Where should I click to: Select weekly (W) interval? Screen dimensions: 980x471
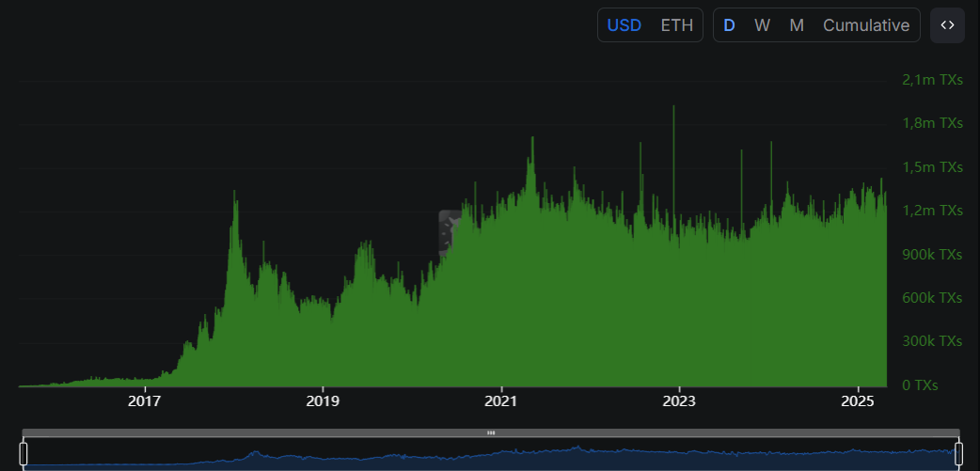tap(762, 25)
